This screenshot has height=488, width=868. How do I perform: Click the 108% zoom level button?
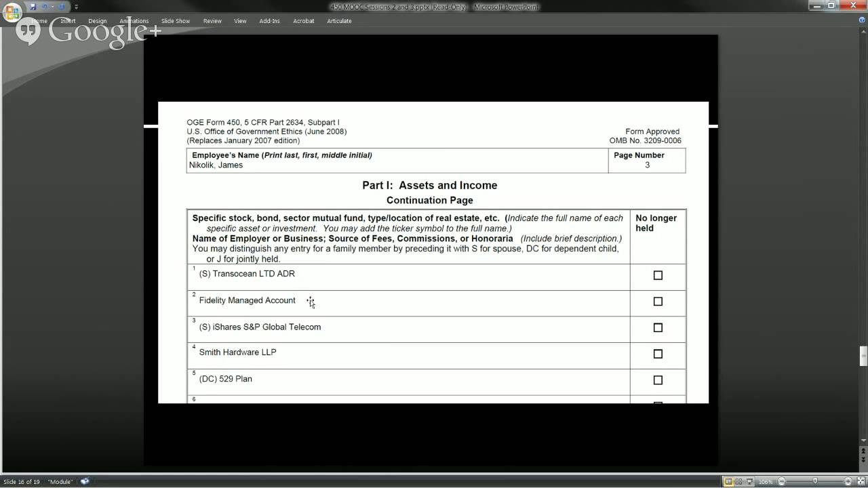pyautogui.click(x=765, y=481)
